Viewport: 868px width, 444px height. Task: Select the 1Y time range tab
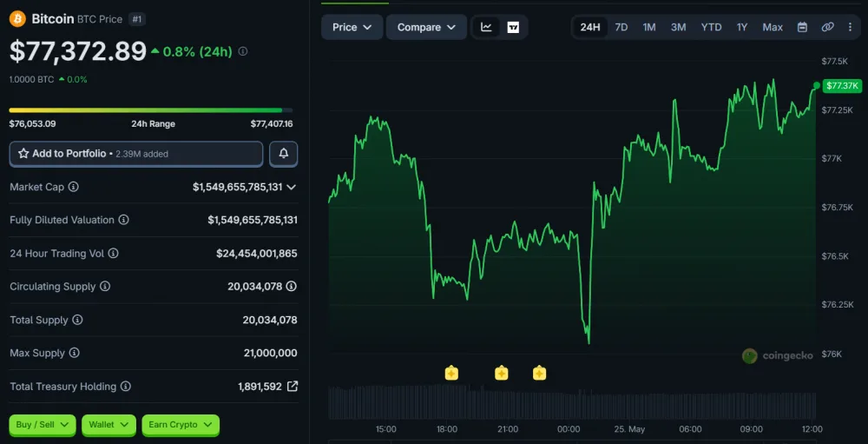tap(742, 27)
